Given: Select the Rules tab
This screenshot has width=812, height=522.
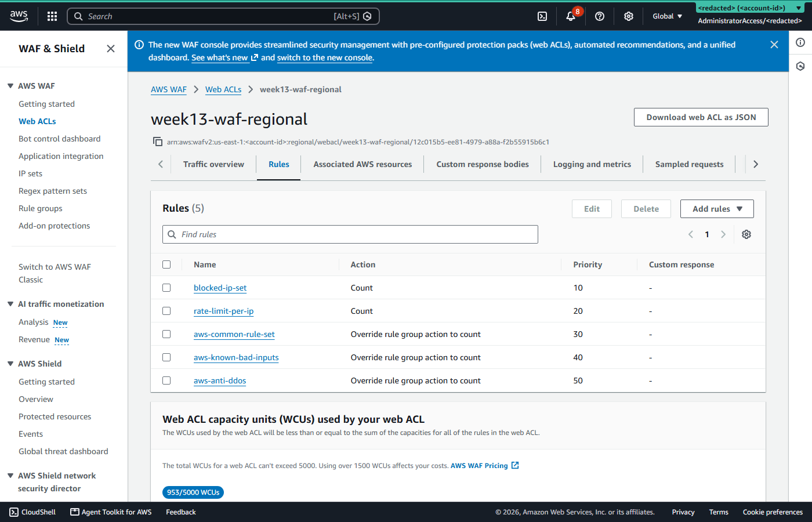Looking at the screenshot, I should pyautogui.click(x=279, y=164).
